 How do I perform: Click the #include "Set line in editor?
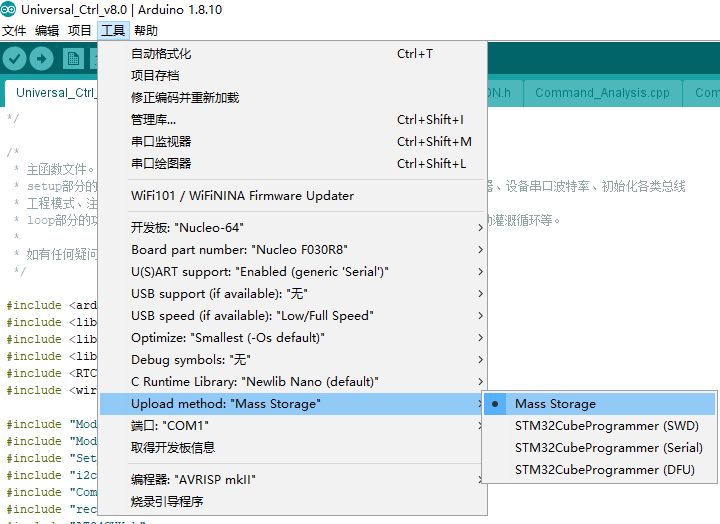tap(52, 458)
